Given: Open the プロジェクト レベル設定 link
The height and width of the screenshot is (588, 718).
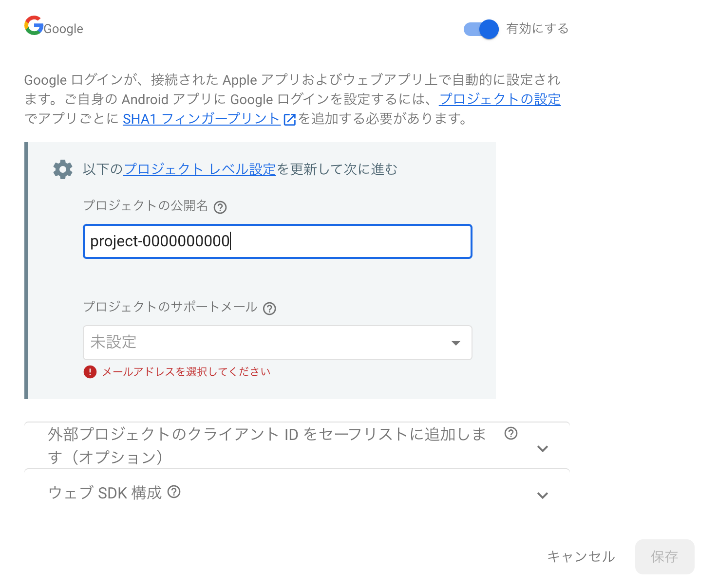Looking at the screenshot, I should coord(200,169).
